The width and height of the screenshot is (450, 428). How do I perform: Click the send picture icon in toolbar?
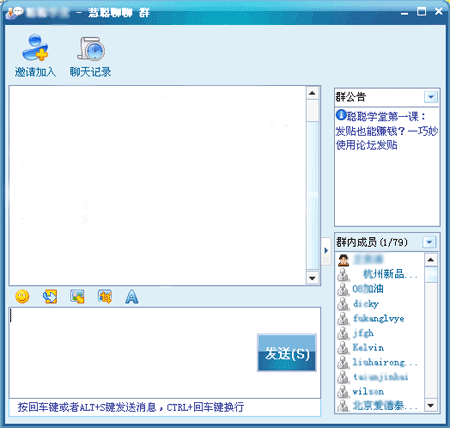77,296
